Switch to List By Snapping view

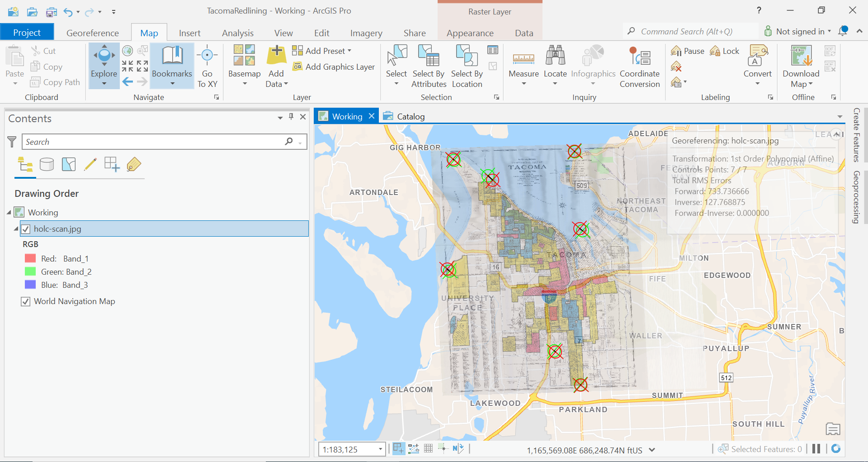tap(112, 164)
